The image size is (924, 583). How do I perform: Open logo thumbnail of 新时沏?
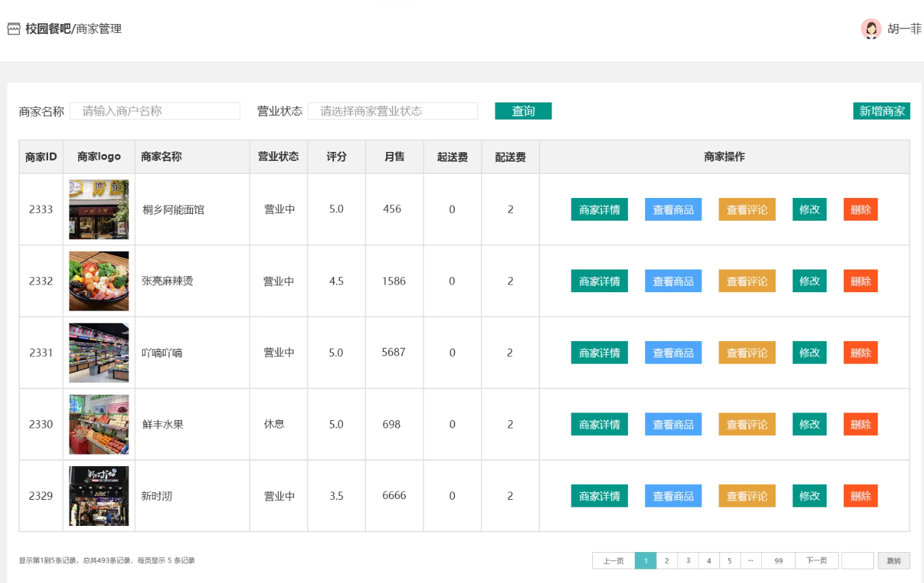(x=99, y=496)
